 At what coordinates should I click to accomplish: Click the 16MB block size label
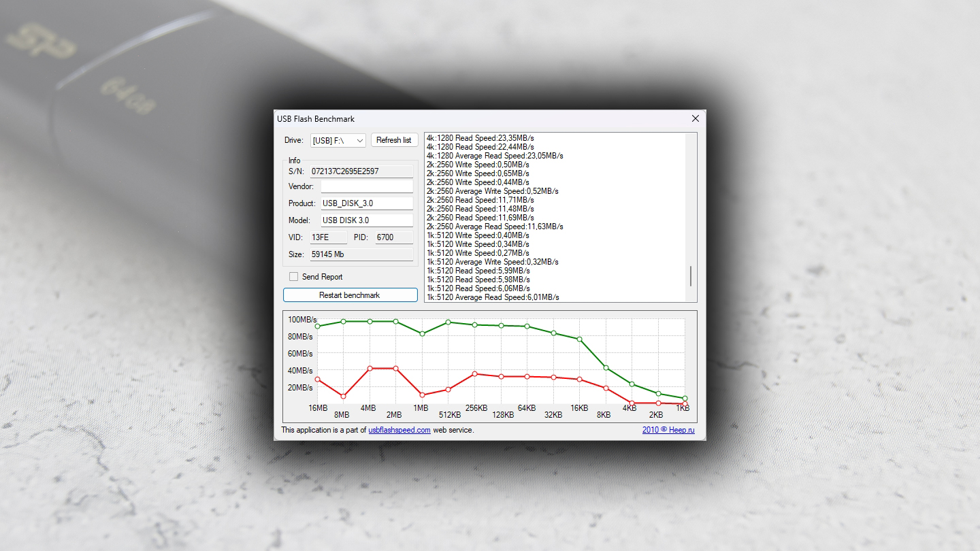coord(318,408)
